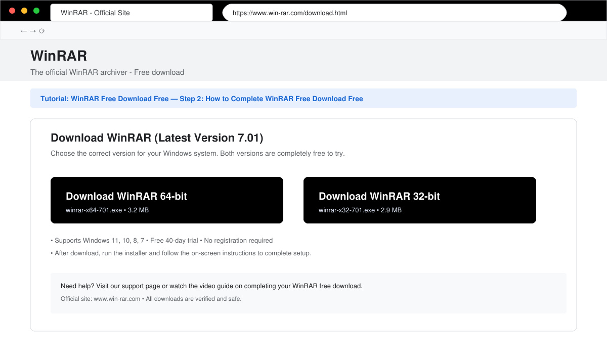This screenshot has width=607, height=364.
Task: Click the 'After download, run the installer' line
Action: point(181,253)
